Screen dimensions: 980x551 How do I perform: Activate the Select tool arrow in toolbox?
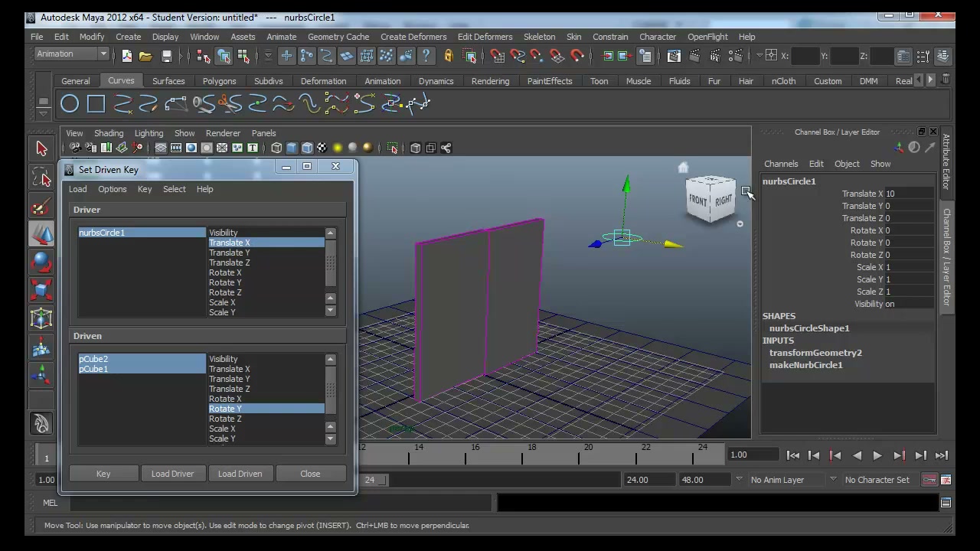coord(41,148)
